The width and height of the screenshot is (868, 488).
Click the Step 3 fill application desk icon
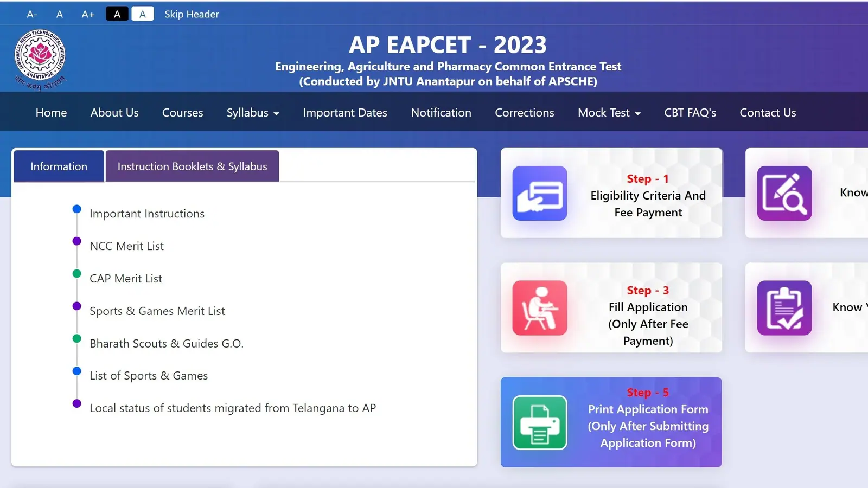(540, 307)
